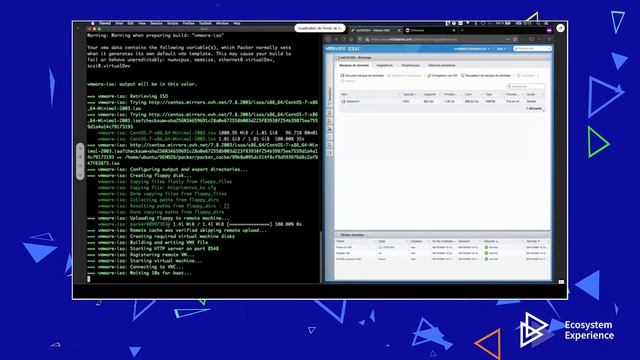Click the datastore1 row icon
Viewport: 640px width, 360px height.
click(x=343, y=101)
